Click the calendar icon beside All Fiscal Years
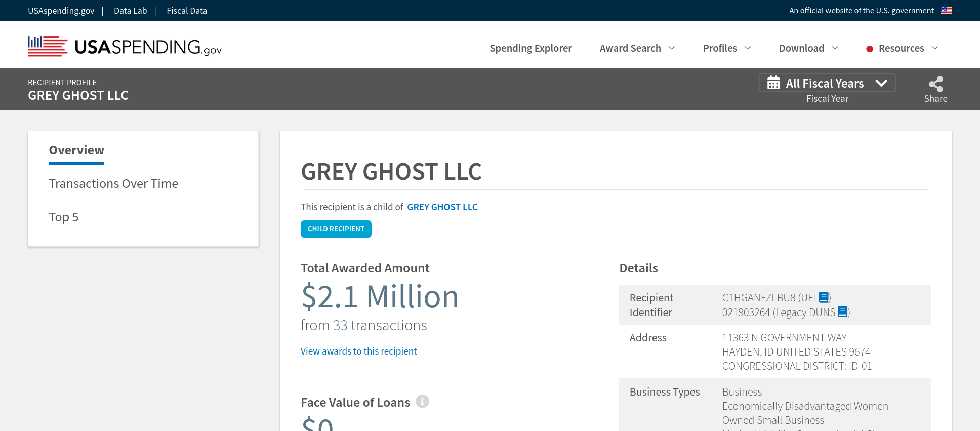Viewport: 980px width, 431px height. 773,83
